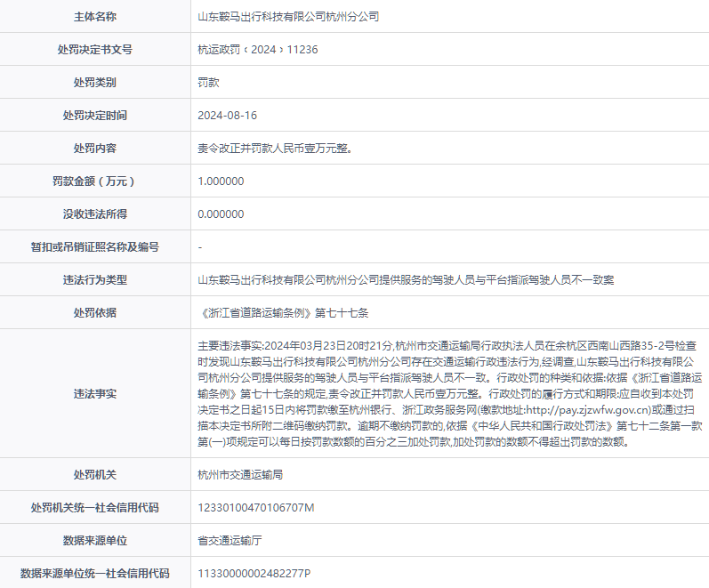
Task: Select the label 违法行为类型
Action: pyautogui.click(x=95, y=280)
